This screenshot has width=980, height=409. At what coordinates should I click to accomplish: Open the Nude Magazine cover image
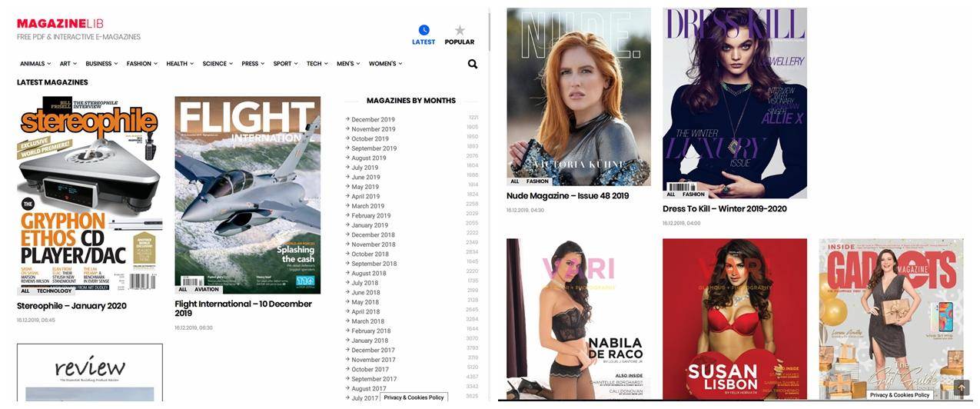point(579,97)
